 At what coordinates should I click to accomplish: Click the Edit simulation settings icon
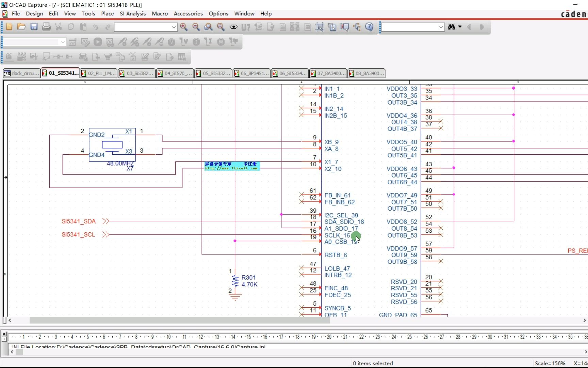[85, 42]
